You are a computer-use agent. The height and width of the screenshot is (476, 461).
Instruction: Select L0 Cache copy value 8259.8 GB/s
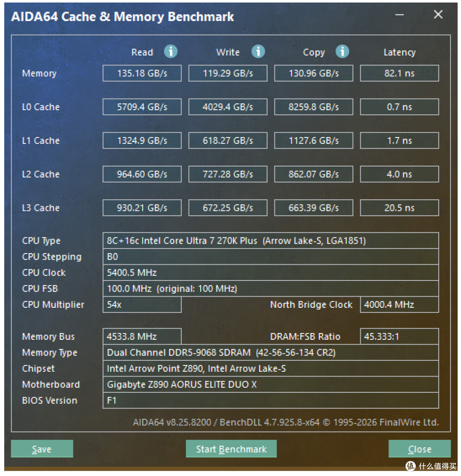click(x=313, y=107)
